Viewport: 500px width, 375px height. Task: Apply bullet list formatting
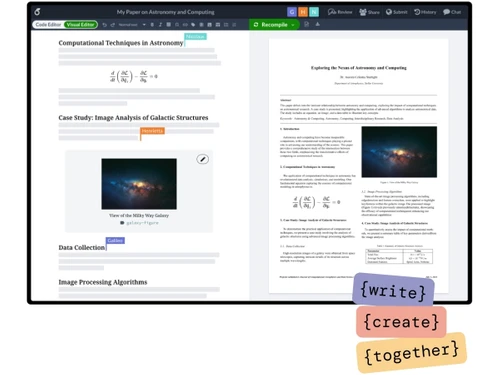pyautogui.click(x=226, y=25)
